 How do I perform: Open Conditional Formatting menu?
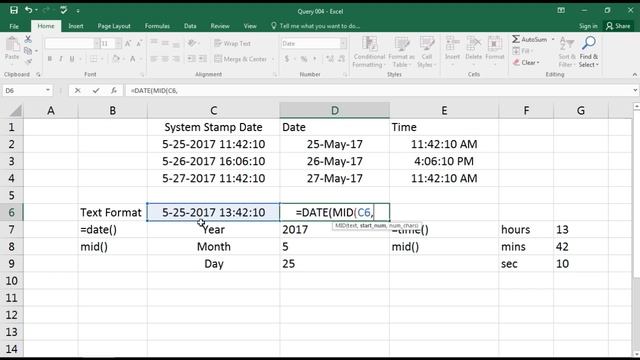(x=369, y=52)
